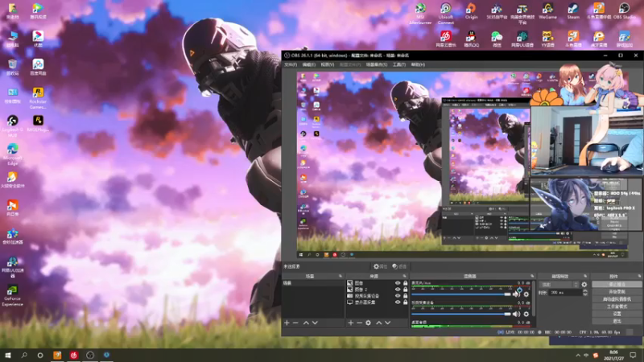
Task: Open the 帮助(H) Help menu in OBS
Action: click(418, 65)
